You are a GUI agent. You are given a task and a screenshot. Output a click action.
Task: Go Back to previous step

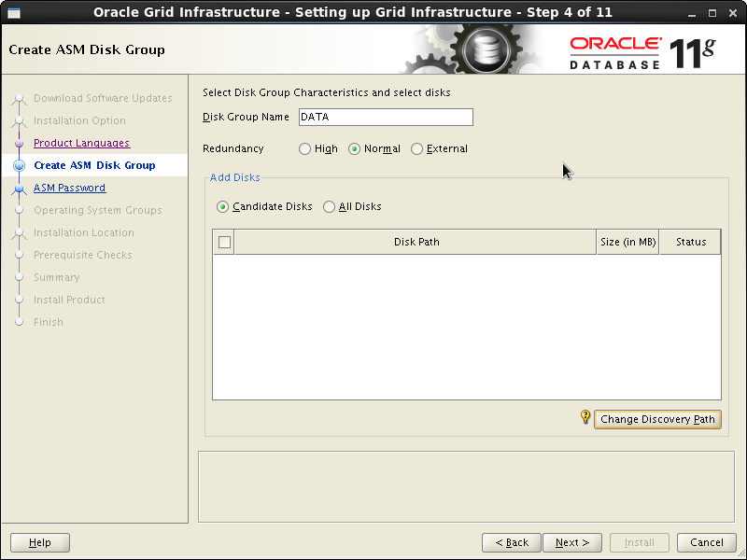512,542
